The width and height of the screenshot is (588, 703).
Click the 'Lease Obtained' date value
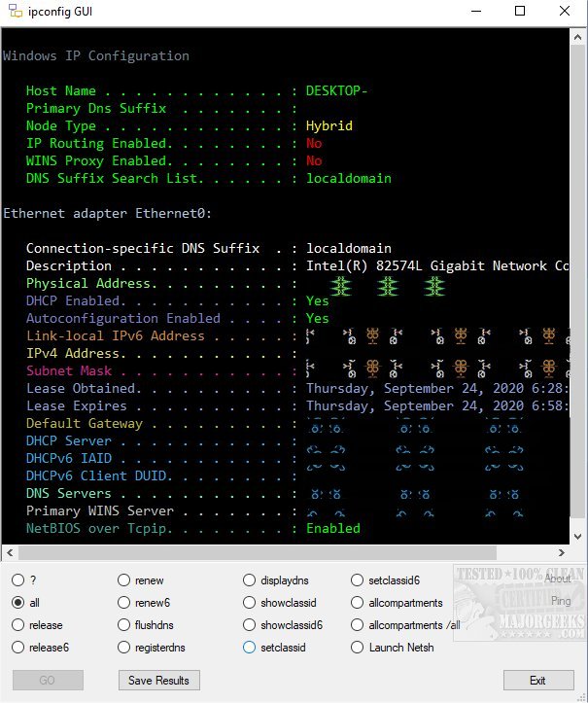point(437,388)
